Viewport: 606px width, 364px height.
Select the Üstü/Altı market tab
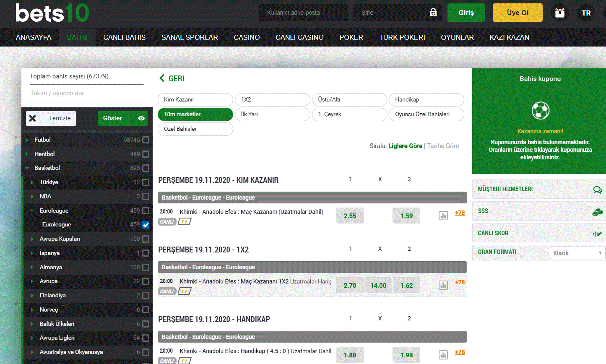[x=349, y=100]
